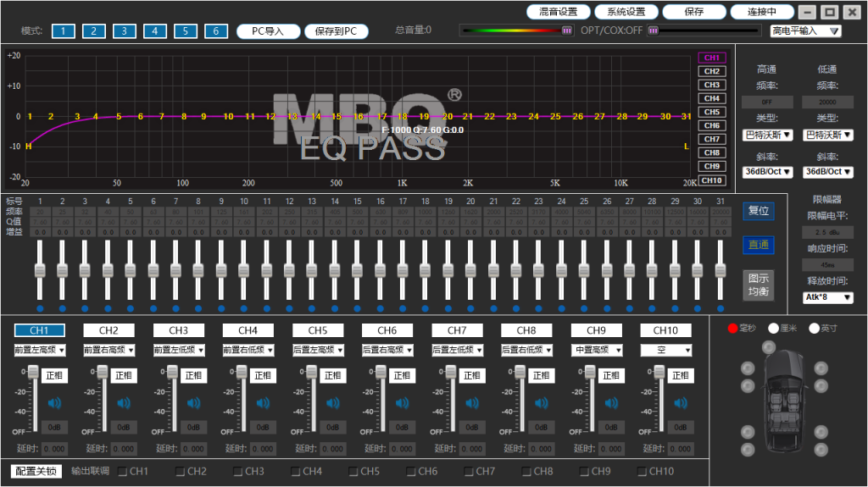Open the CH9 中置高频 assignment dropdown

tap(597, 351)
